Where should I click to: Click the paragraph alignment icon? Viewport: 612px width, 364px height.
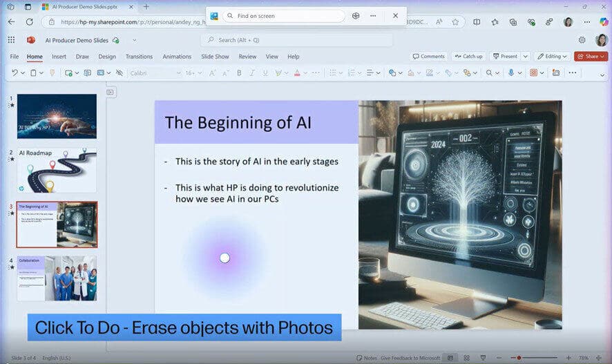pos(370,73)
